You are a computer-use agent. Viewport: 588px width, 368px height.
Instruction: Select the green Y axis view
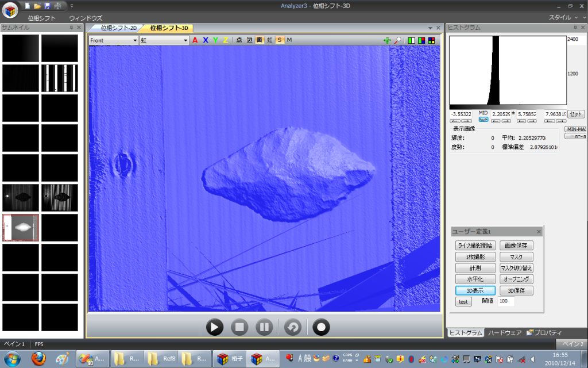(216, 40)
